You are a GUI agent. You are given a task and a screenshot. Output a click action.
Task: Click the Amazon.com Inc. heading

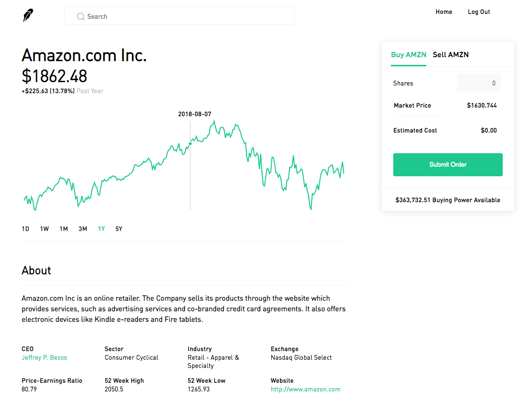click(x=84, y=55)
